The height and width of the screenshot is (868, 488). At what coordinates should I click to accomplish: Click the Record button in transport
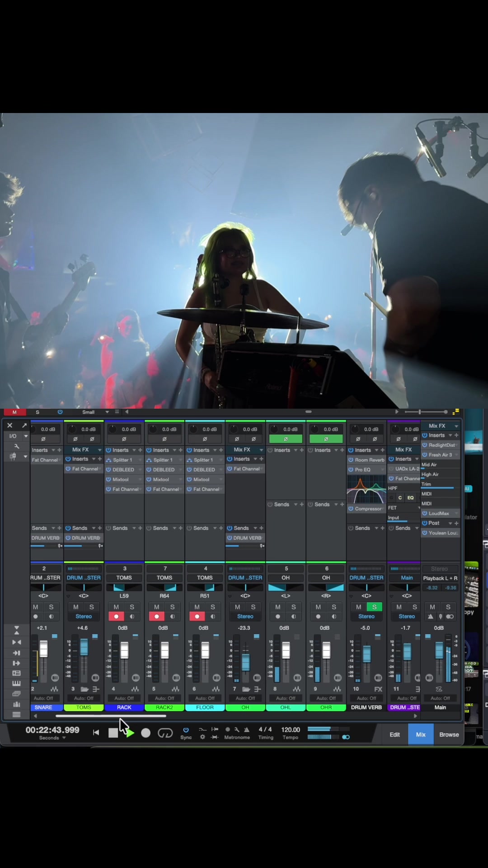tap(145, 733)
